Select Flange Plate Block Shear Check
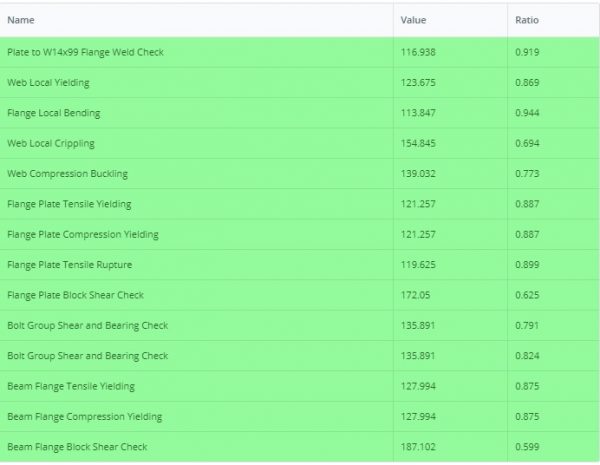This screenshot has width=600, height=465. pyautogui.click(x=75, y=295)
